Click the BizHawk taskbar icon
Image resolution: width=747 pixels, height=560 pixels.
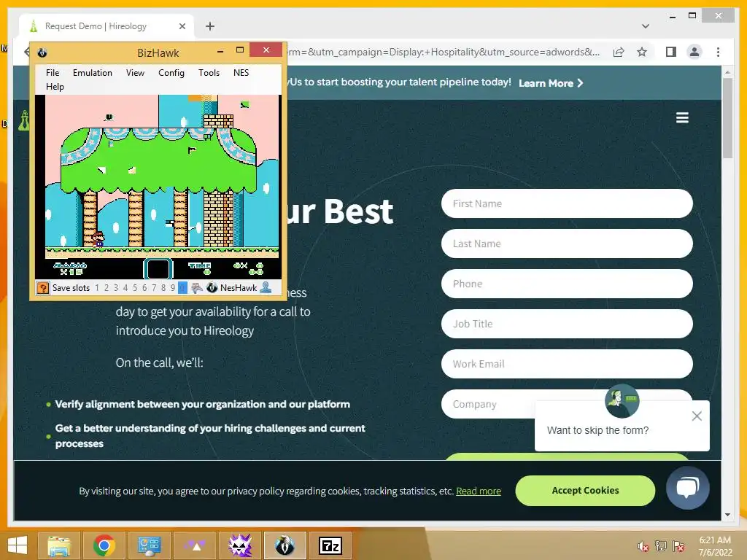285,545
